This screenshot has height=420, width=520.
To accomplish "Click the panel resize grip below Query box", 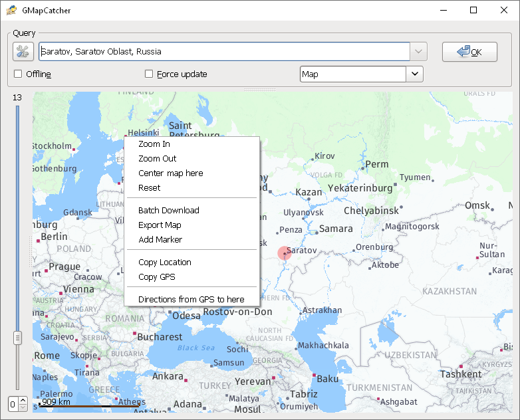I will pos(260,90).
